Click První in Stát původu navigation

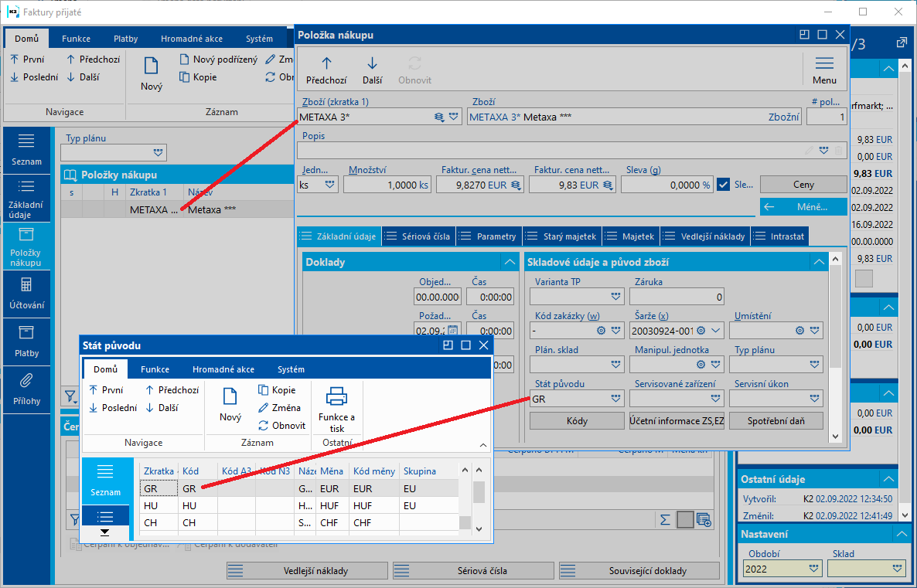106,390
